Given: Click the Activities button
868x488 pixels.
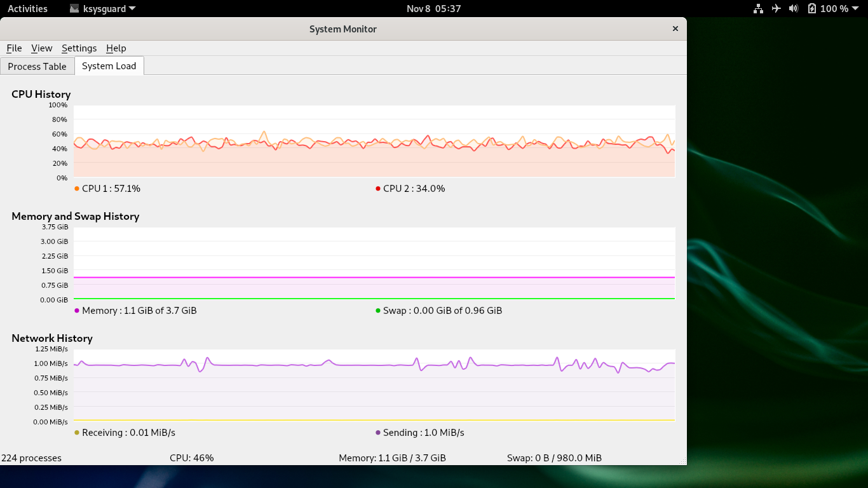Looking at the screenshot, I should [x=27, y=8].
